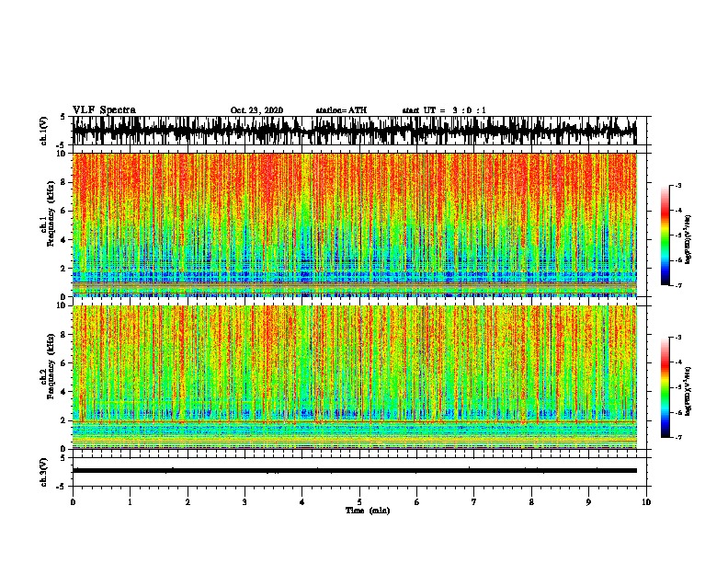Click the "5" voltage tick on ch.1(V) axis

[63, 117]
